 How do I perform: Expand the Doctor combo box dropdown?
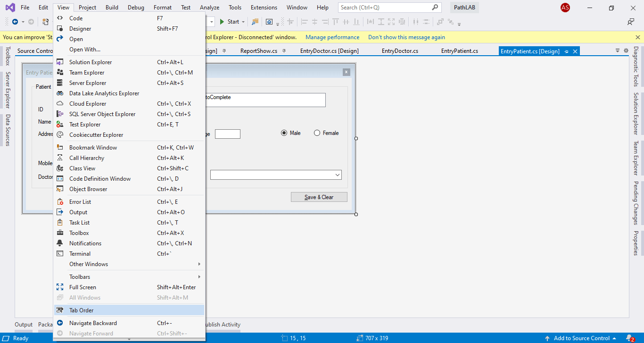(x=337, y=175)
